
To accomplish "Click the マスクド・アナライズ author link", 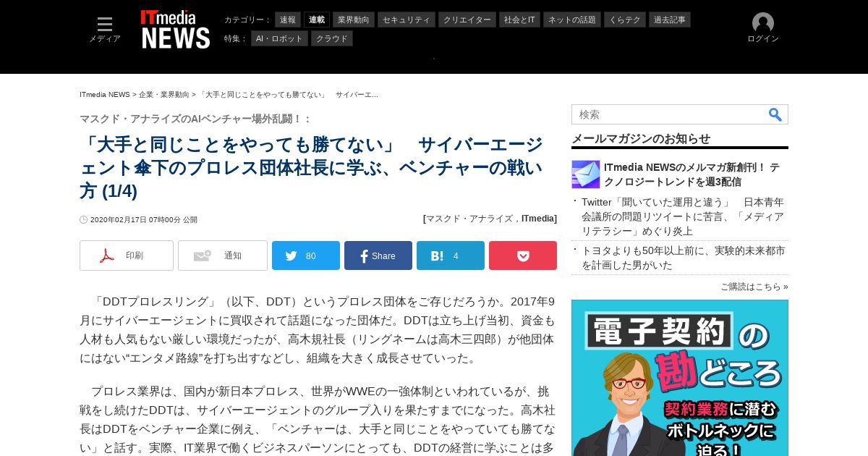I will (469, 219).
